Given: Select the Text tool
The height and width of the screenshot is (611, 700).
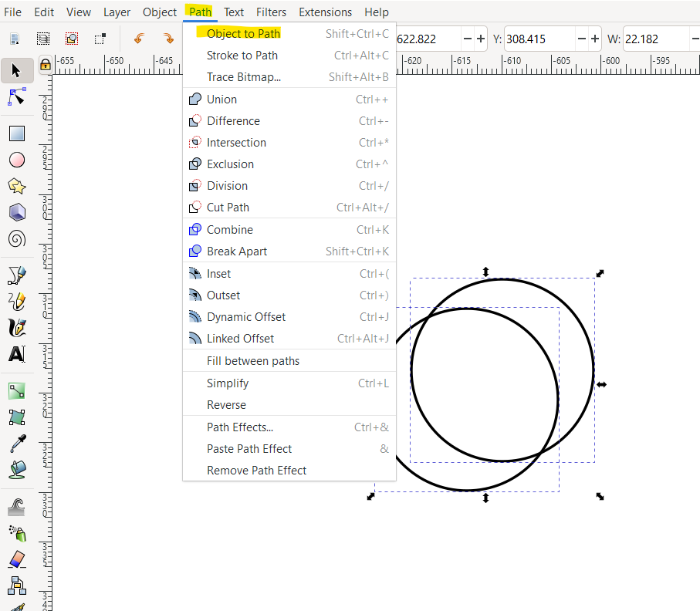Looking at the screenshot, I should coord(17,354).
